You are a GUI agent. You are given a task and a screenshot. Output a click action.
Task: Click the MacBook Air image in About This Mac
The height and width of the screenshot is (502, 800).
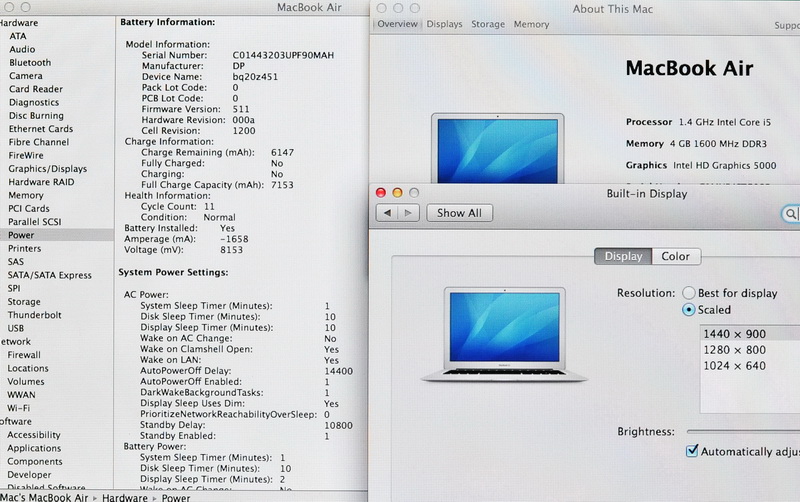497,148
